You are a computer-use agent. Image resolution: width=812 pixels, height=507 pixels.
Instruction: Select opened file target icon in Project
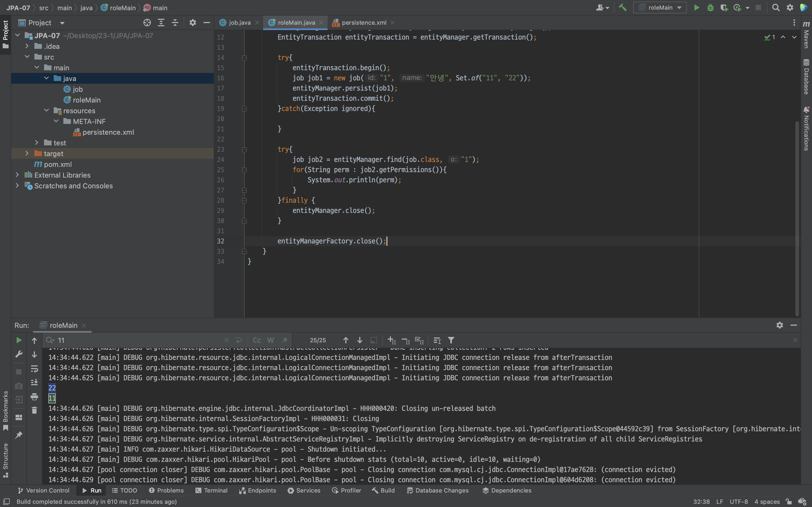147,23
